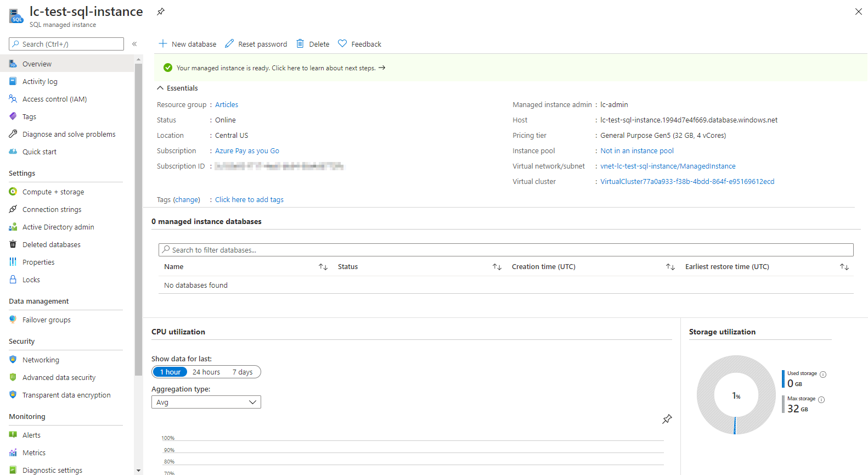Viewport: 868px width, 475px height.
Task: Select the 1 hour time range
Action: 170,372
